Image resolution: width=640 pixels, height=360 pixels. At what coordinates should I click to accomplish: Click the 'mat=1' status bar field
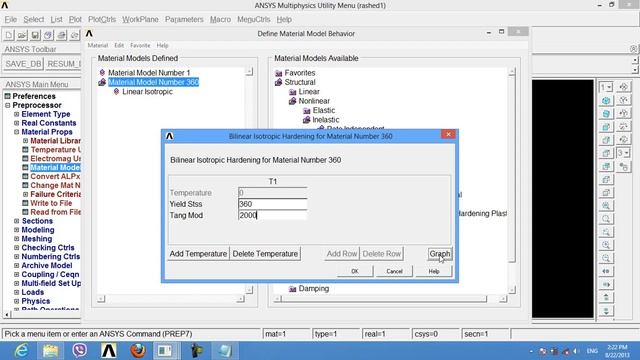pyautogui.click(x=287, y=334)
